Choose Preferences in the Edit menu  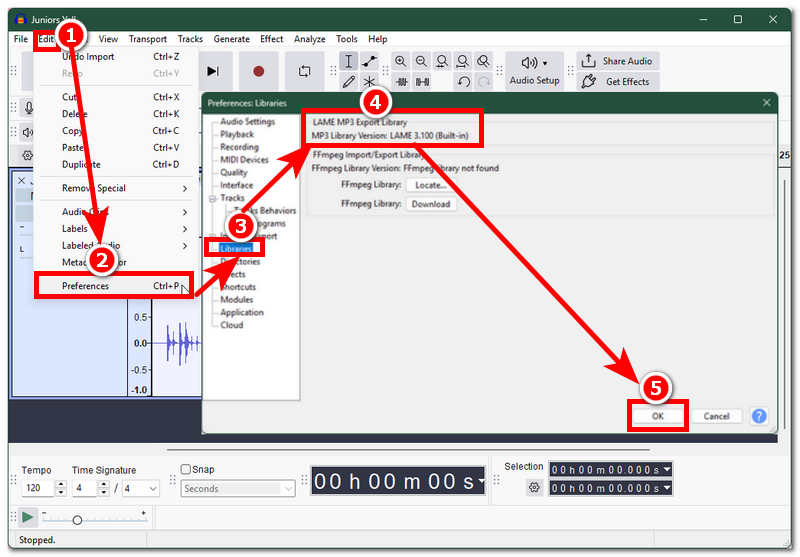[114, 286]
